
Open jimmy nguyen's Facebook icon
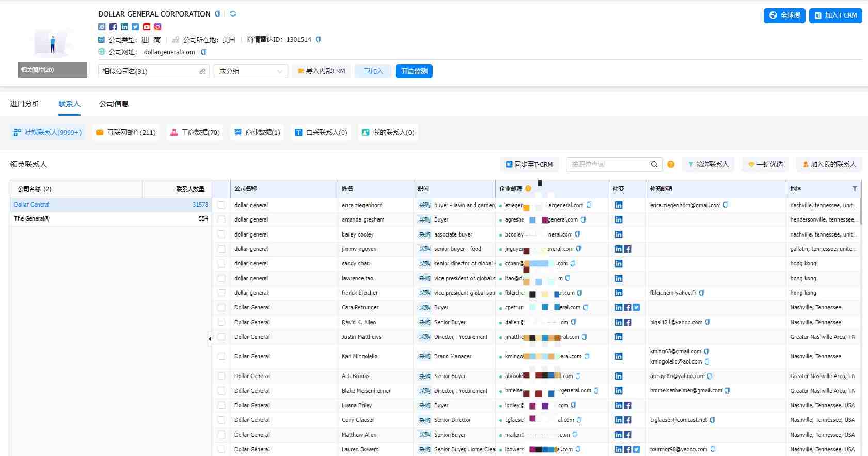(628, 249)
